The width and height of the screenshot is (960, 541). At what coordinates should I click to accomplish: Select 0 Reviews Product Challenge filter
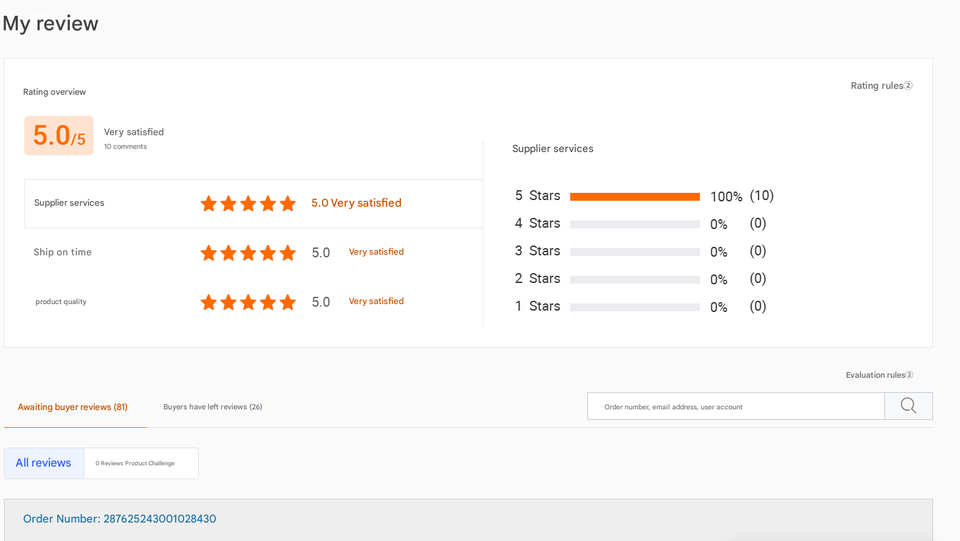[135, 463]
